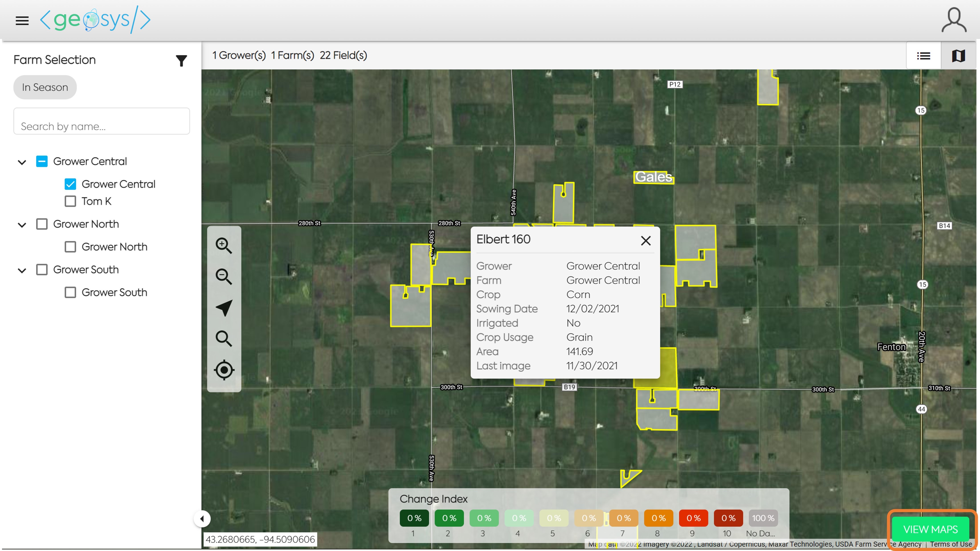Image resolution: width=980 pixels, height=551 pixels.
Task: Collapse the Grower South tree node
Action: point(22,270)
